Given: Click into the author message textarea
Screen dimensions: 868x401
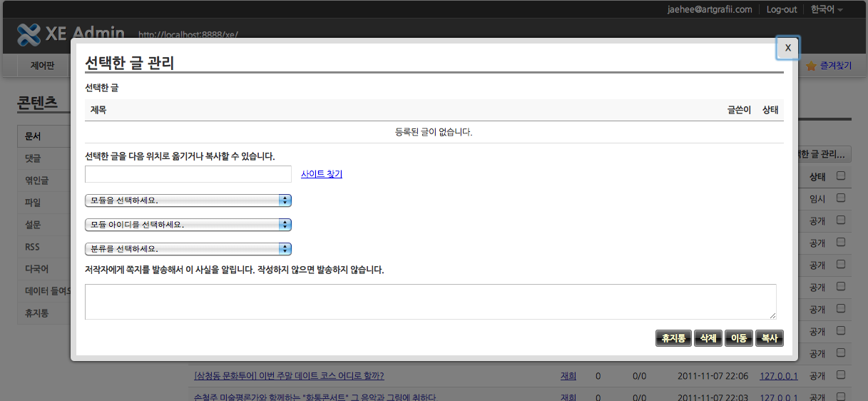Looking at the screenshot, I should (x=430, y=301).
